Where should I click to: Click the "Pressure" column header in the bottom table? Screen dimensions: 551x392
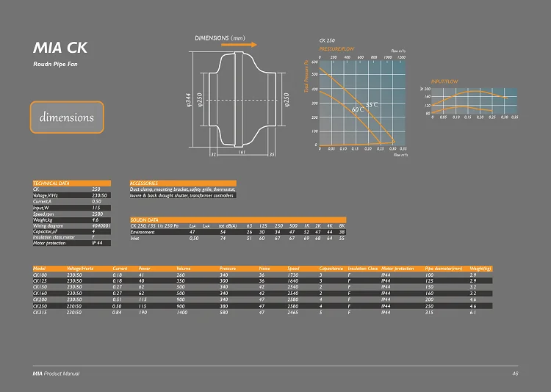[x=228, y=269]
